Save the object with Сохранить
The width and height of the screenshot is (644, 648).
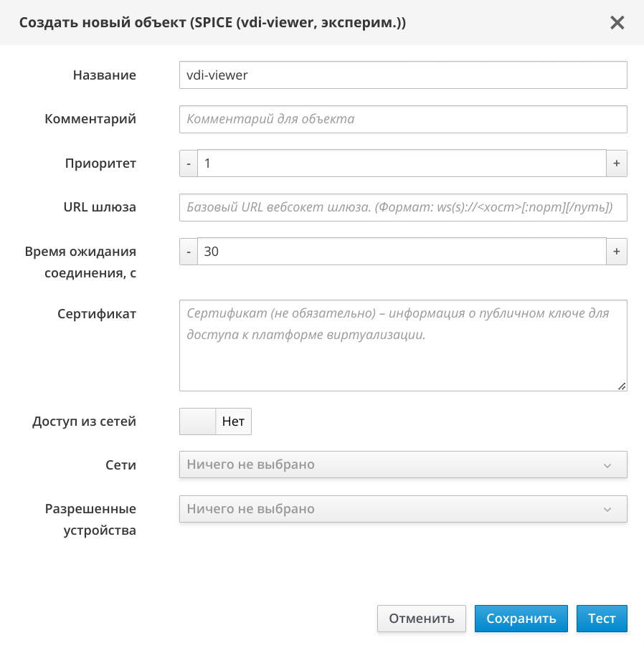point(521,619)
